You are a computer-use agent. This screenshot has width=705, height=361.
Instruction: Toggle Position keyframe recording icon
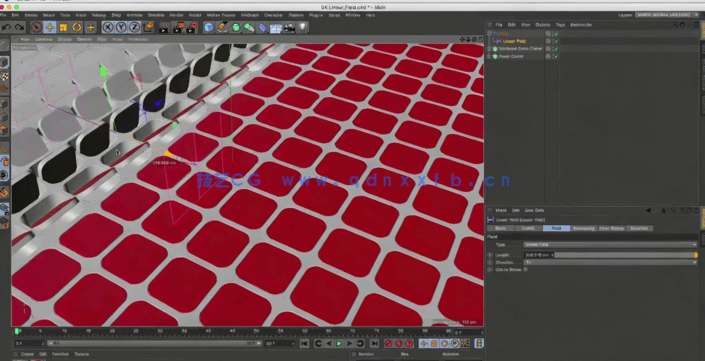coord(424,343)
